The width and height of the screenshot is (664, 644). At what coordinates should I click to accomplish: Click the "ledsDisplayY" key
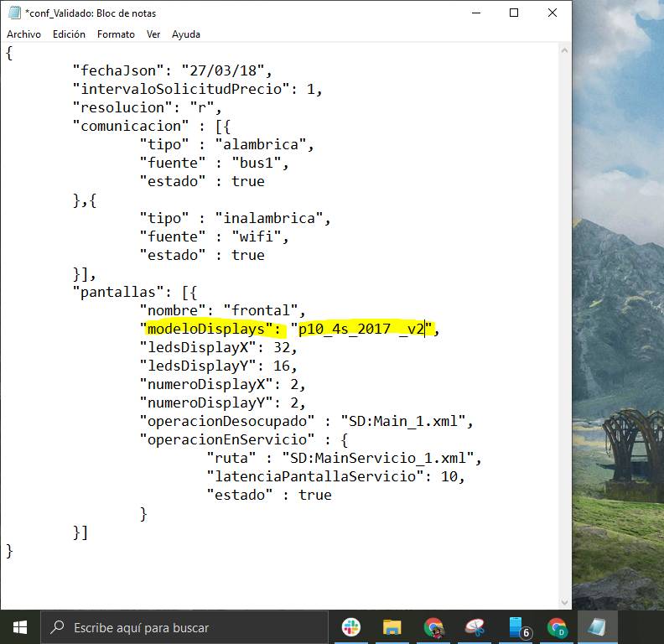pyautogui.click(x=198, y=366)
